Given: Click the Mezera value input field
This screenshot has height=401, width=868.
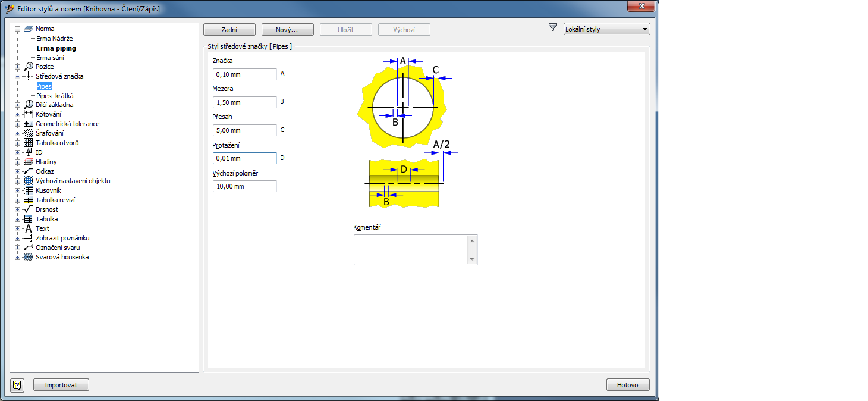Looking at the screenshot, I should coord(244,102).
